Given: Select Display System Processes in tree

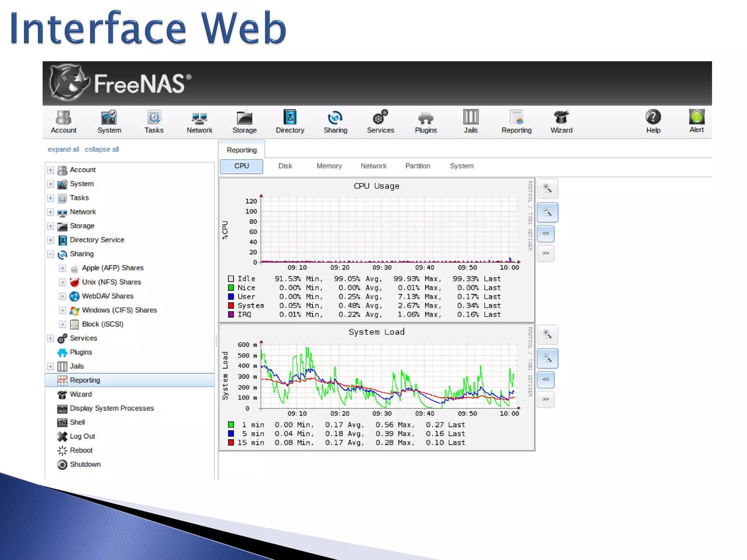Looking at the screenshot, I should 111,408.
